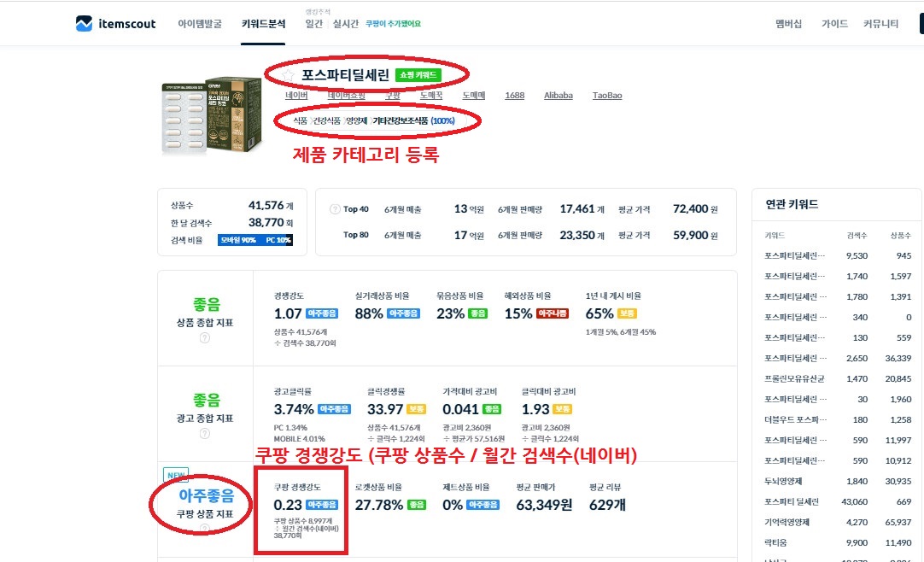This screenshot has height=562, width=924.
Task: Click the 영양제 category breadcrumb
Action: [x=356, y=120]
